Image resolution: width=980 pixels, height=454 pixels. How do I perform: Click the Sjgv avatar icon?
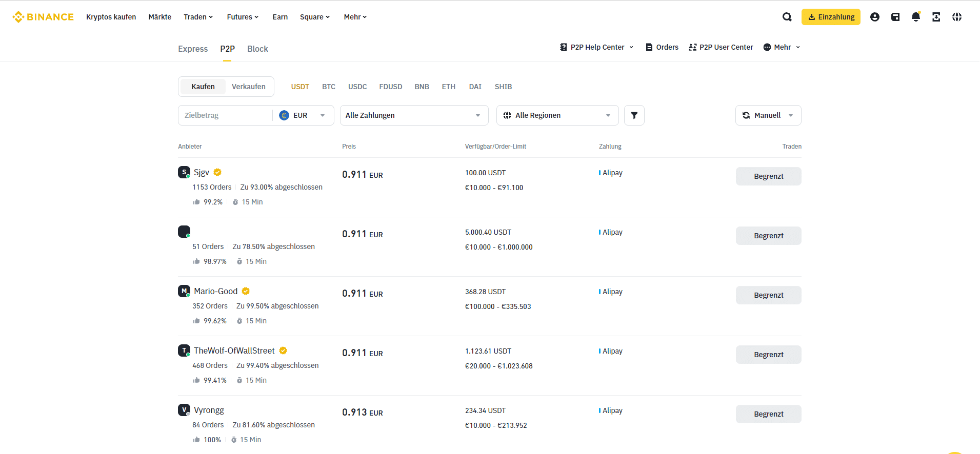(184, 172)
